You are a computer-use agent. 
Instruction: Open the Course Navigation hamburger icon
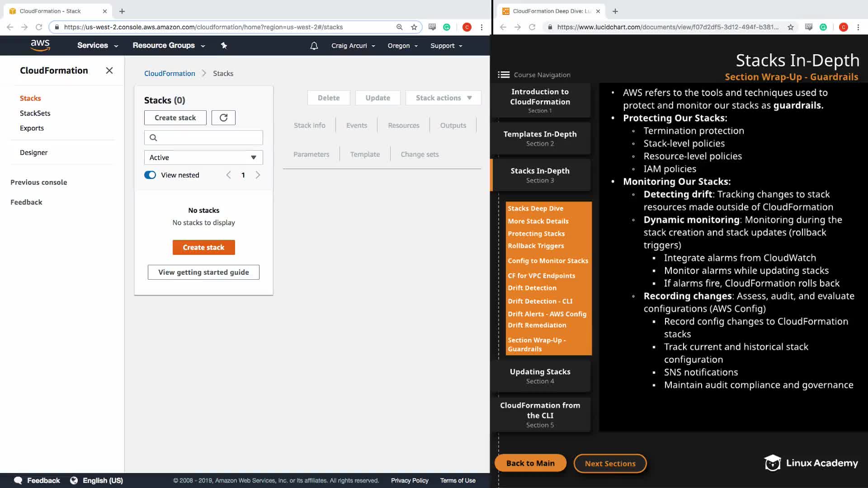click(504, 75)
